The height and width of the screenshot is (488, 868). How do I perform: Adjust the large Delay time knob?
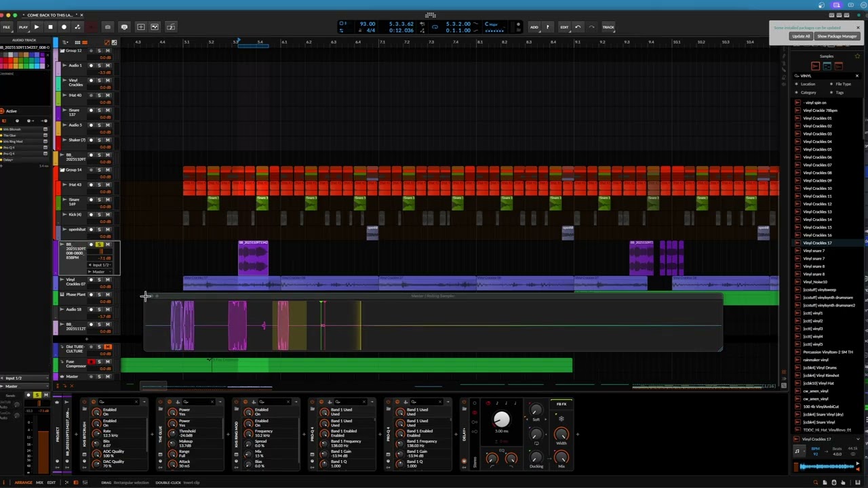tap(501, 420)
